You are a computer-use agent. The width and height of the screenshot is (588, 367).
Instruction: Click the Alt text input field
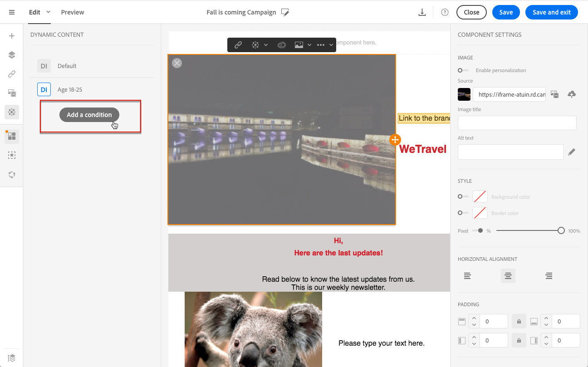point(511,152)
